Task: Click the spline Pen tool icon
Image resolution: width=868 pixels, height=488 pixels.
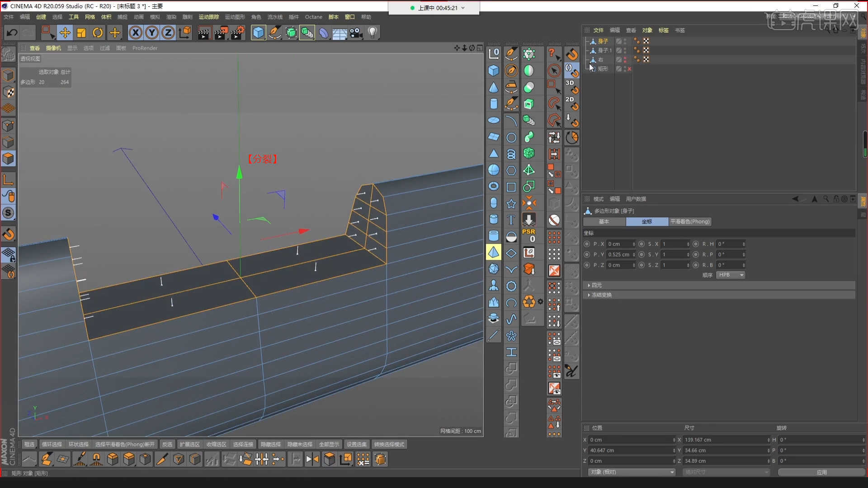Action: pyautogui.click(x=274, y=33)
